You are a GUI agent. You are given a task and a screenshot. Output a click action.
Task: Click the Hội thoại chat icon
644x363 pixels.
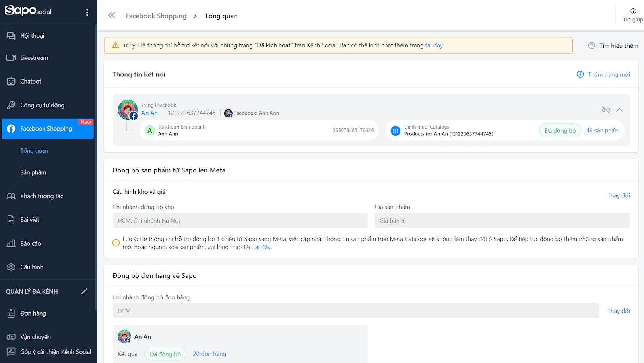pos(11,36)
